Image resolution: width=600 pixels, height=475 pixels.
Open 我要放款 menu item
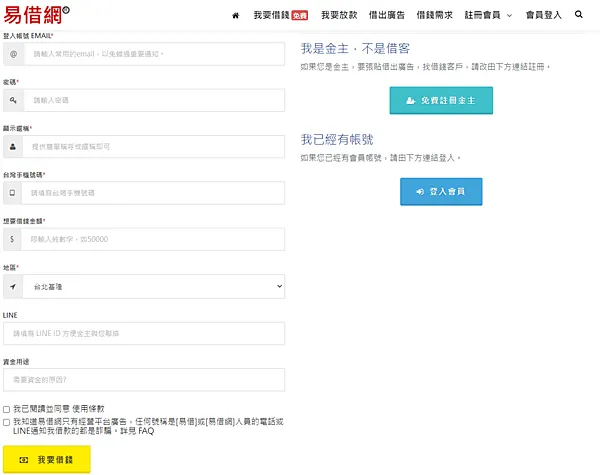[339, 15]
